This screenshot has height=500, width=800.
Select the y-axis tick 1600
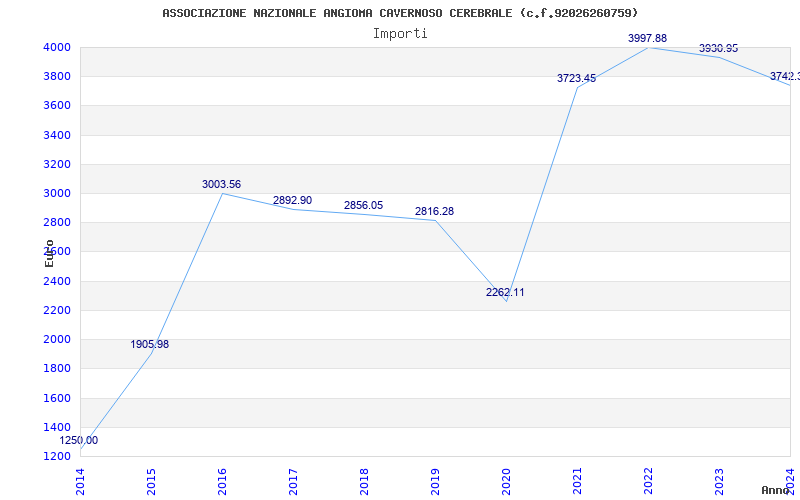[57, 398]
